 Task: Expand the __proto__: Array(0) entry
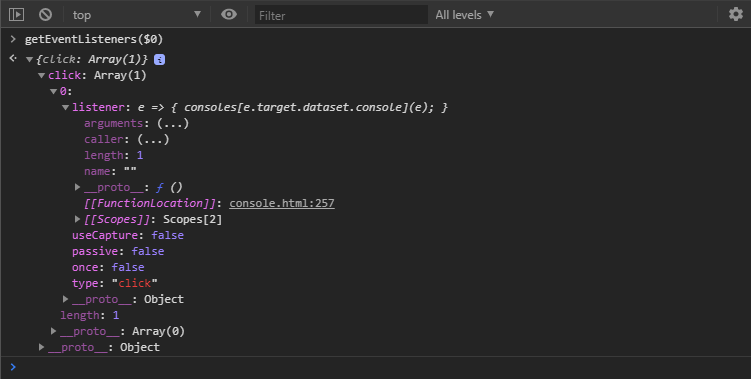54,331
